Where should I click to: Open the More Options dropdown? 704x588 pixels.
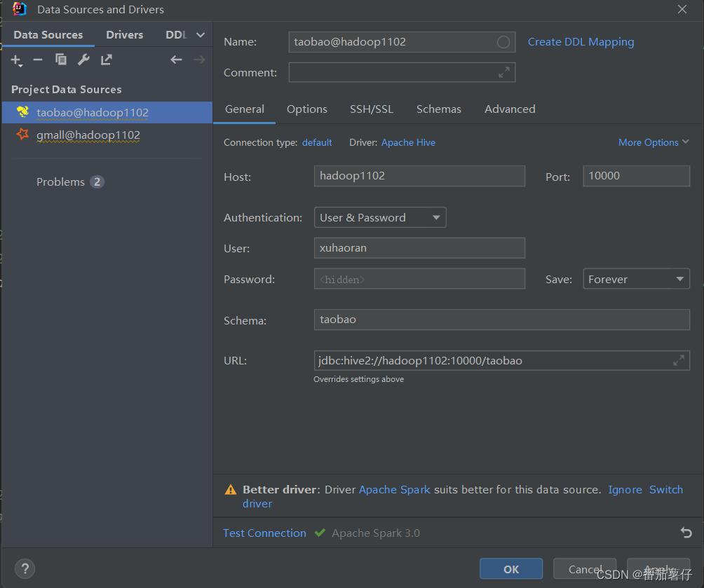tap(654, 142)
